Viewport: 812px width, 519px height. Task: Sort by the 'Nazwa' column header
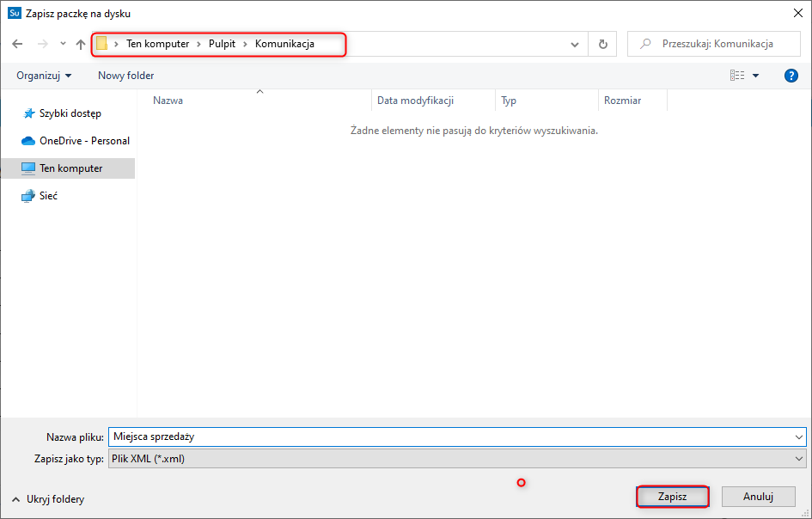259,101
